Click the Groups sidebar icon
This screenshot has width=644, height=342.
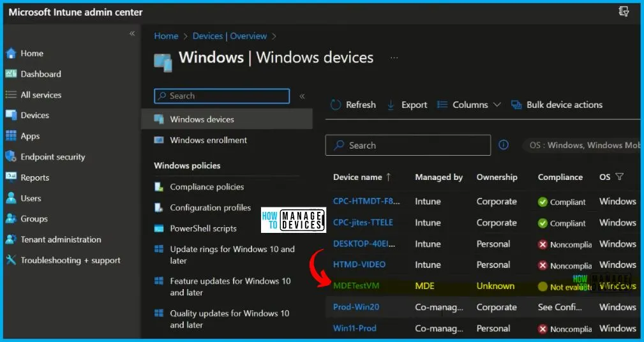click(x=11, y=219)
